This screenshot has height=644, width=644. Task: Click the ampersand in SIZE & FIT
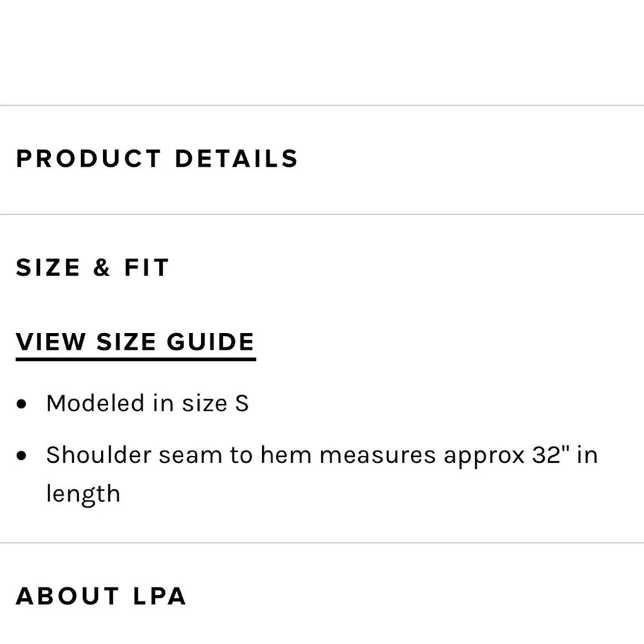tap(101, 267)
